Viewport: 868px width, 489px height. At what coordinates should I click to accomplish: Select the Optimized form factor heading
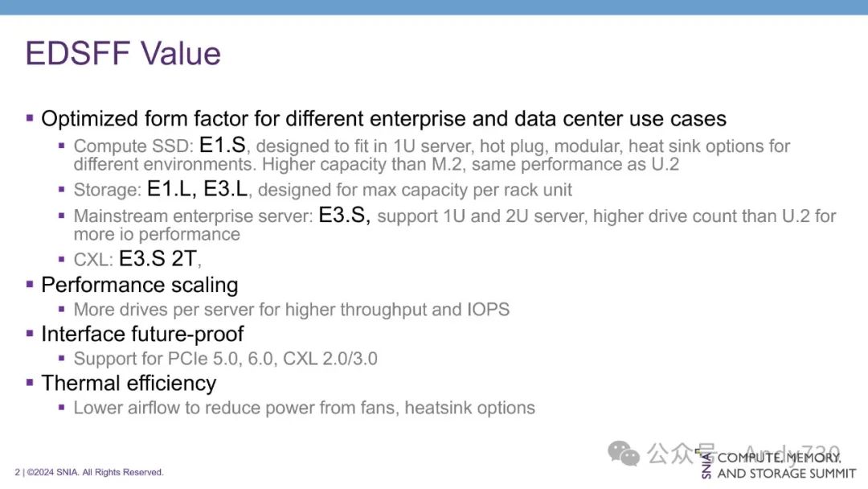pyautogui.click(x=383, y=119)
